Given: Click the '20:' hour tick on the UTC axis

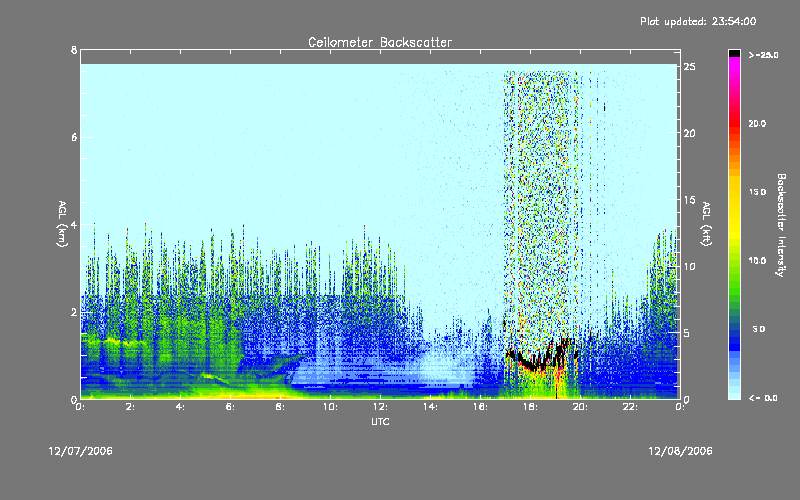Looking at the screenshot, I should coord(581,407).
